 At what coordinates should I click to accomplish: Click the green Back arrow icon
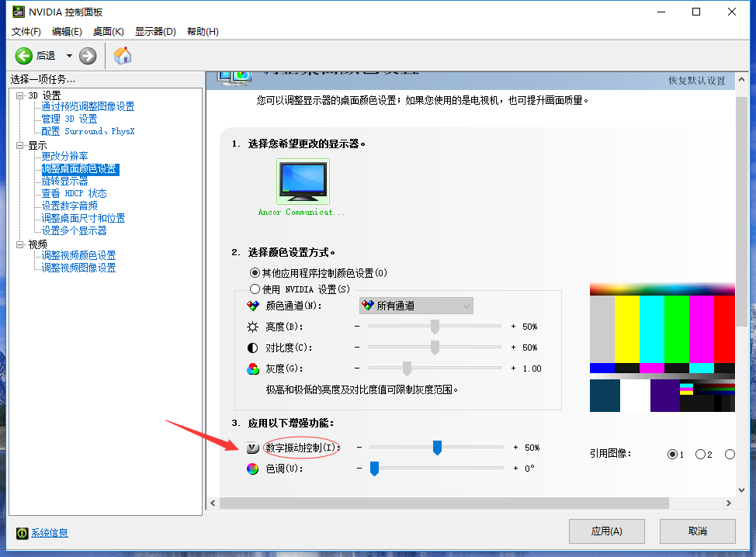click(23, 56)
